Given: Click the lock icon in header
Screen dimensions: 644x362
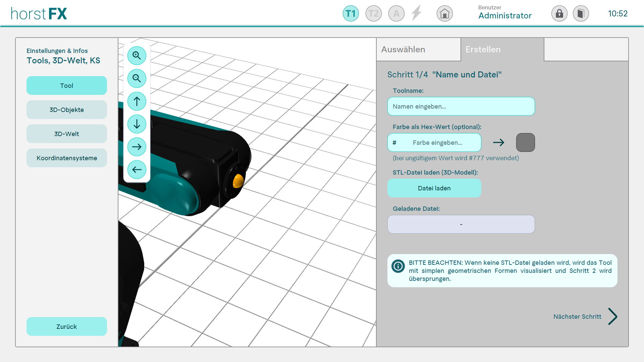Looking at the screenshot, I should pyautogui.click(x=559, y=14).
